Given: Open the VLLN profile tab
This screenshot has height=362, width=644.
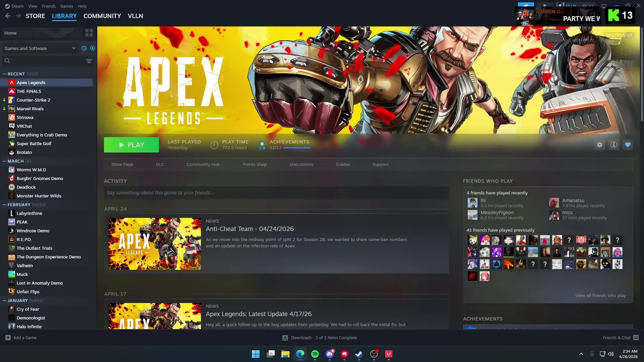Looking at the screenshot, I should click(135, 16).
